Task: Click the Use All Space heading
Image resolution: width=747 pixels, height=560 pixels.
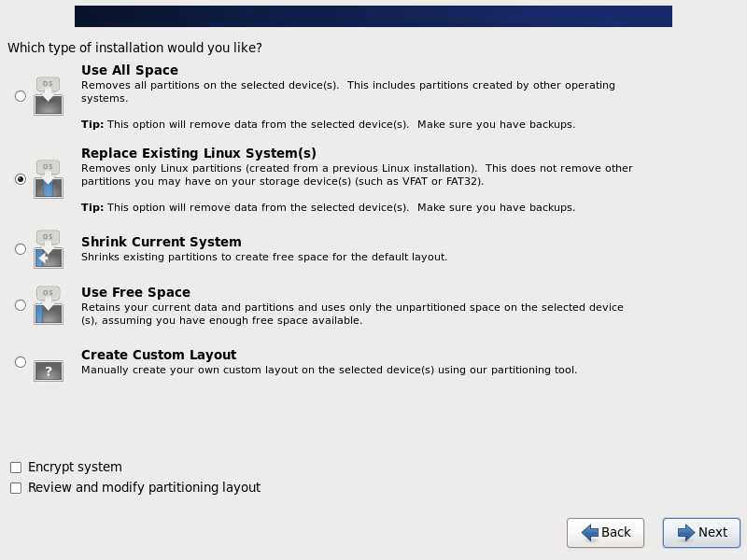Action: (130, 70)
